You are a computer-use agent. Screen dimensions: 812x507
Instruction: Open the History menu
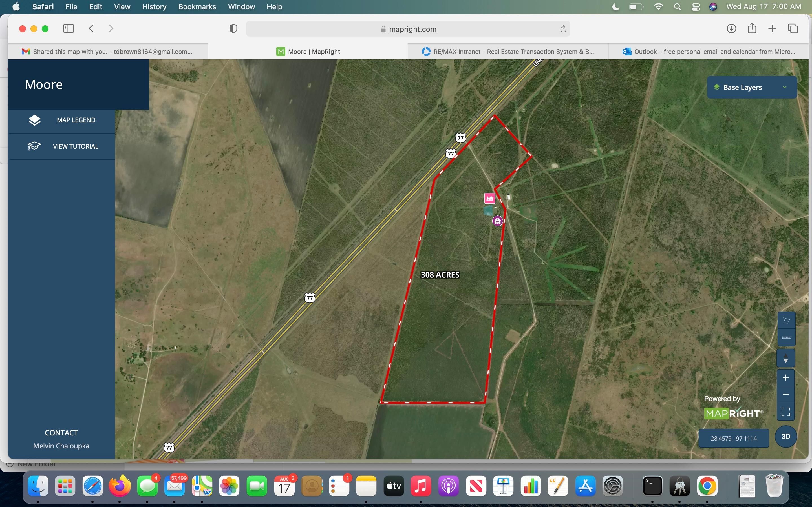pos(154,7)
